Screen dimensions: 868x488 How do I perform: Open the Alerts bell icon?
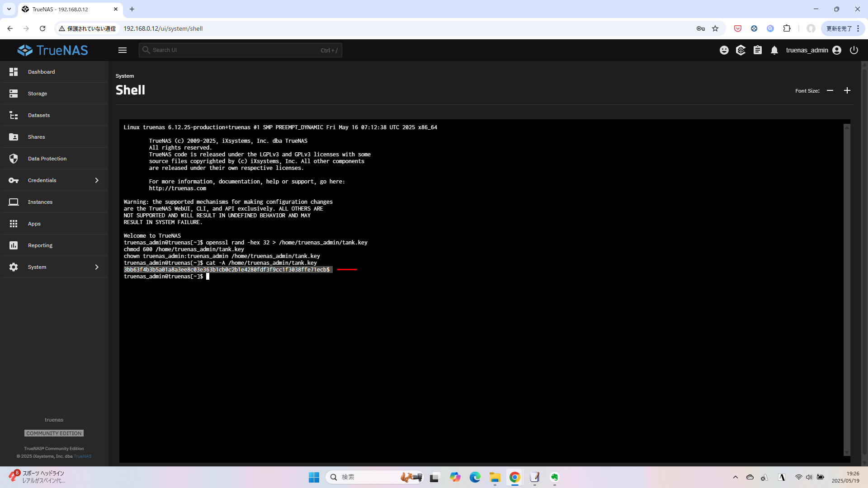point(774,50)
